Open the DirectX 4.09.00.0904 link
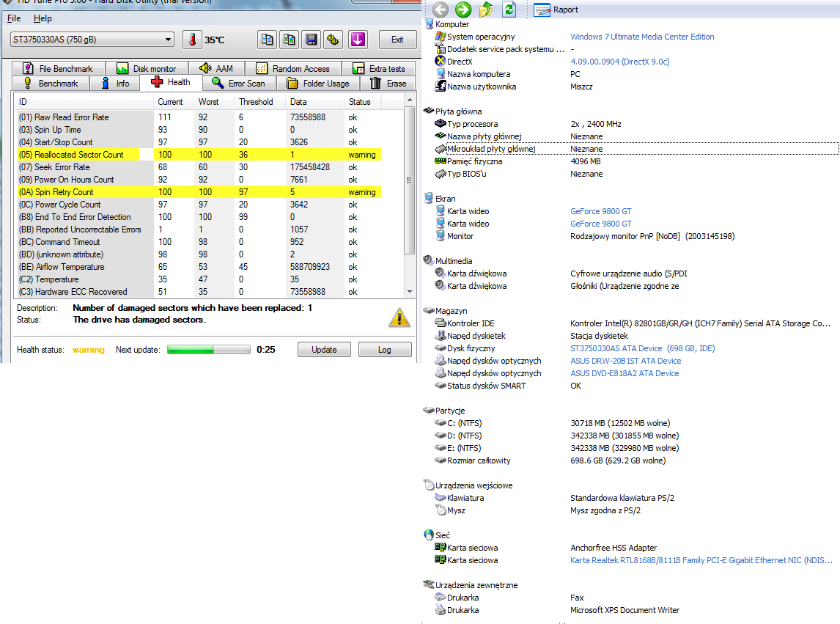The width and height of the screenshot is (840, 624). (x=620, y=62)
